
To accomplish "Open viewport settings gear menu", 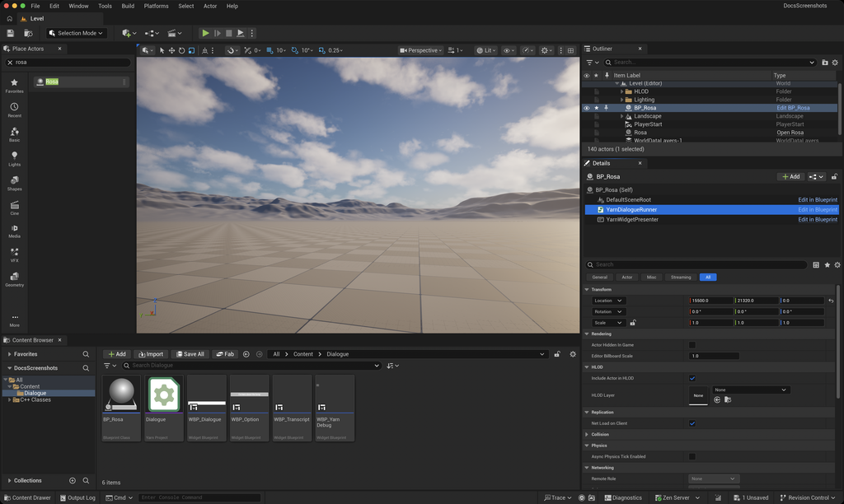I will tap(546, 50).
